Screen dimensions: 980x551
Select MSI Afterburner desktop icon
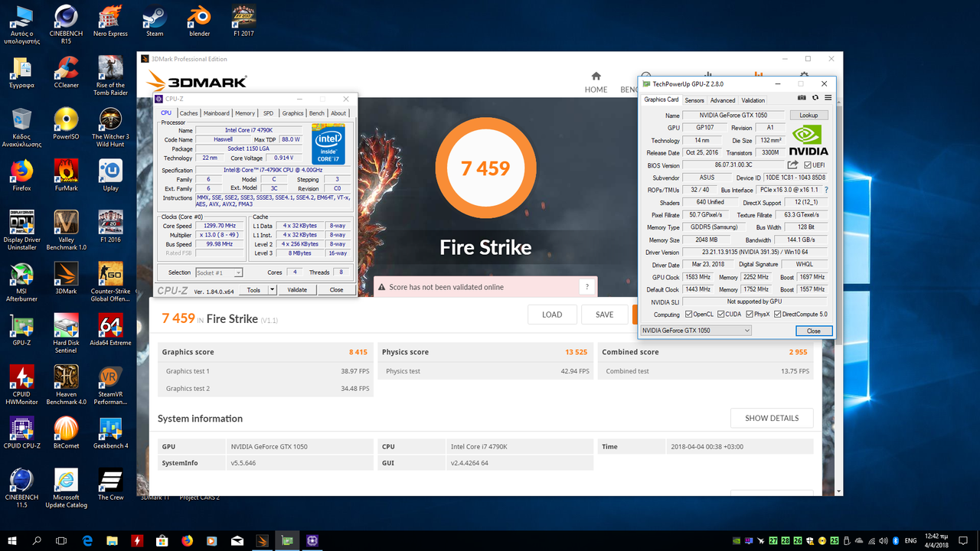21,282
